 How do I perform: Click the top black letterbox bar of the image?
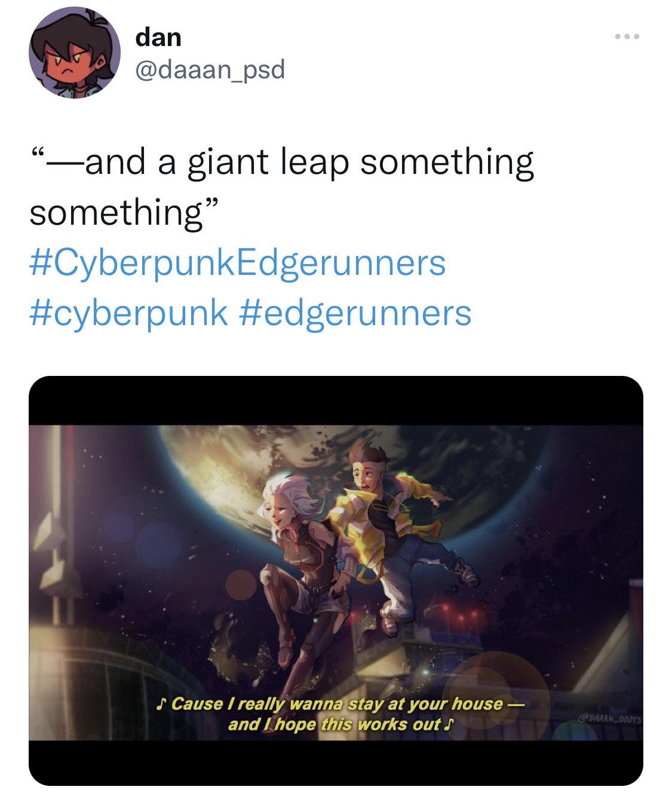tap(336, 400)
